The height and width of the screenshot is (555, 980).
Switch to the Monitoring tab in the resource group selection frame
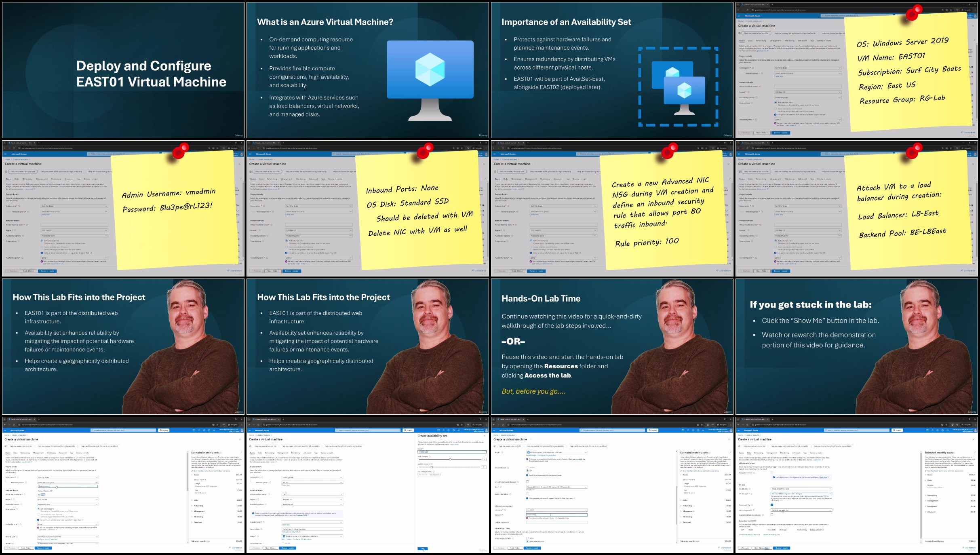click(x=51, y=453)
